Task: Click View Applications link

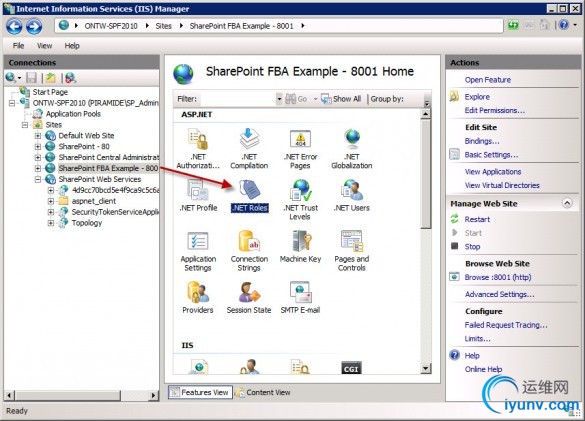Action: (x=493, y=172)
